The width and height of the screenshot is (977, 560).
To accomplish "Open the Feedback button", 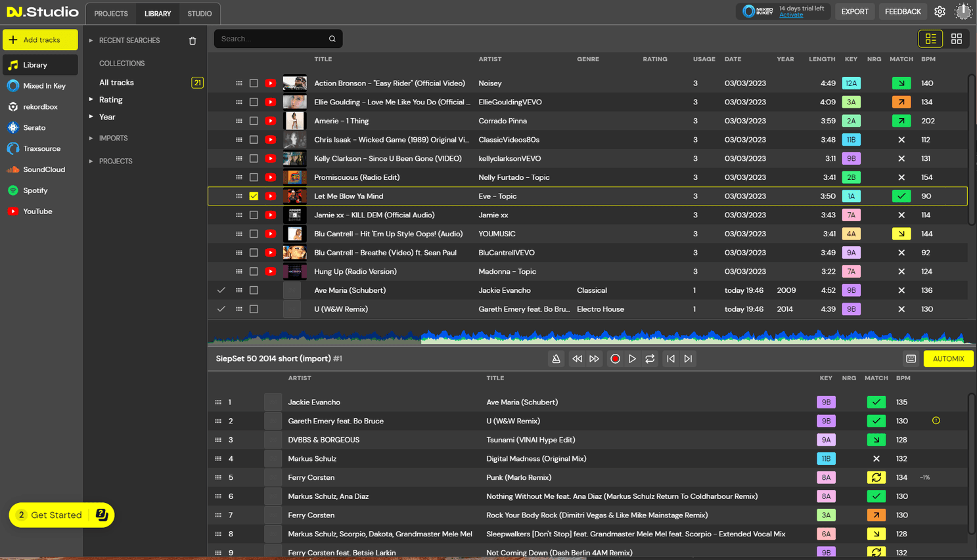I will (903, 12).
